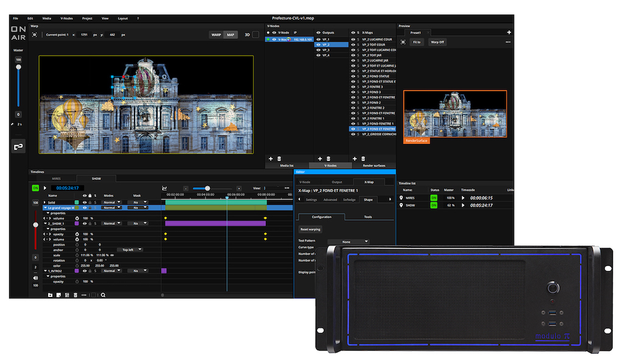Click the Reset warping button

pyautogui.click(x=310, y=230)
